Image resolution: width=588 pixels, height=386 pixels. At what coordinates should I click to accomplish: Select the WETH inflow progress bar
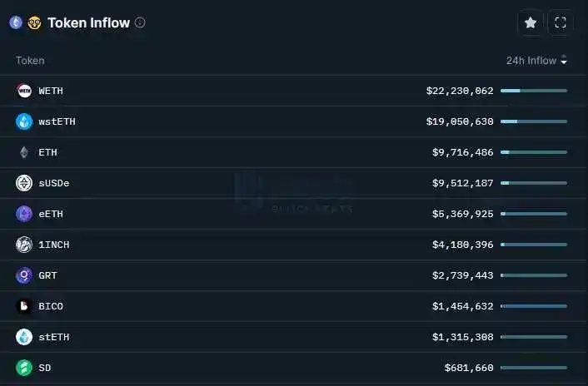[534, 91]
